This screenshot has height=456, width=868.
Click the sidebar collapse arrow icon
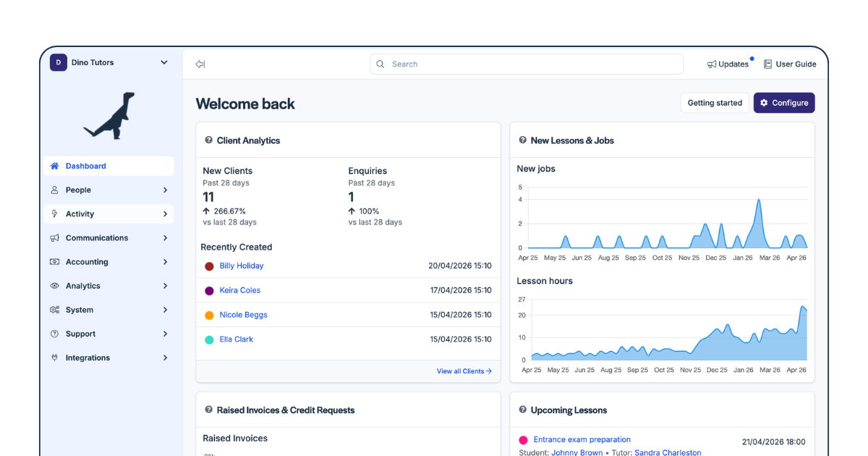(200, 64)
